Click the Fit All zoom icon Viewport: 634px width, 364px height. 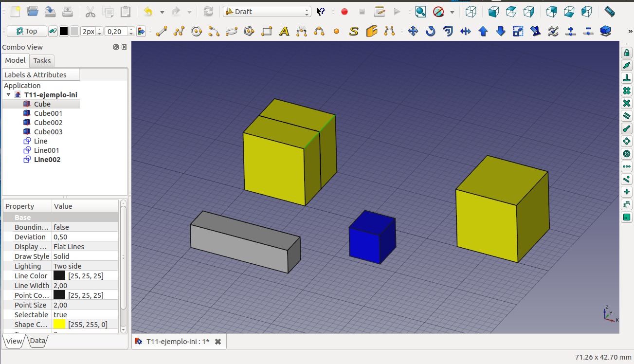point(420,12)
